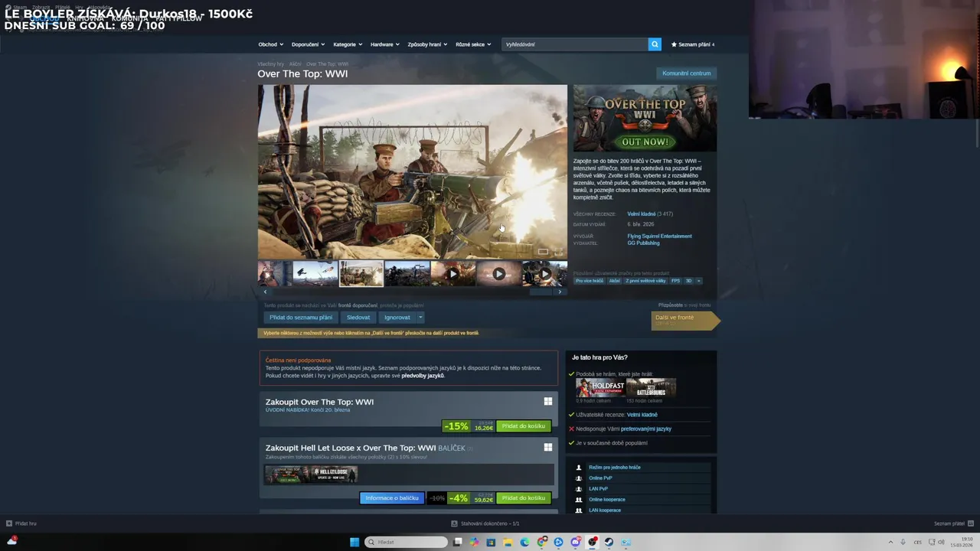Open the Různé sekce dropdown
This screenshot has width=980, height=551.
tap(473, 44)
